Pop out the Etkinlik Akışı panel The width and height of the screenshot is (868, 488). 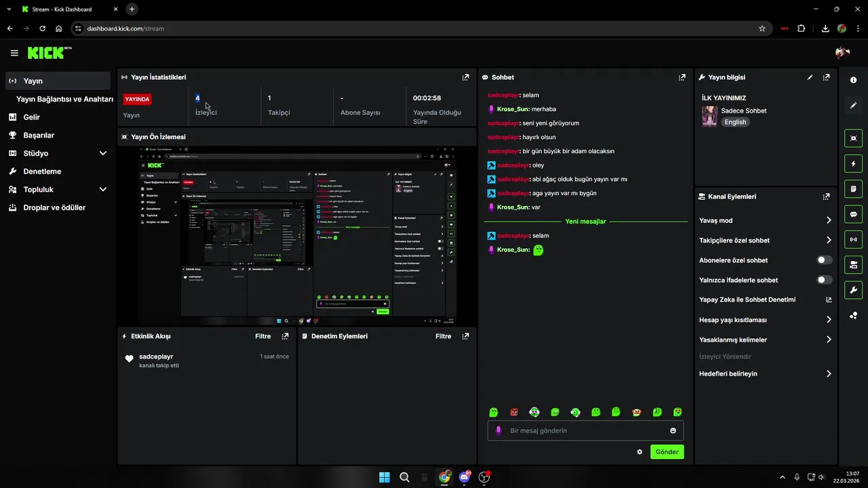285,336
